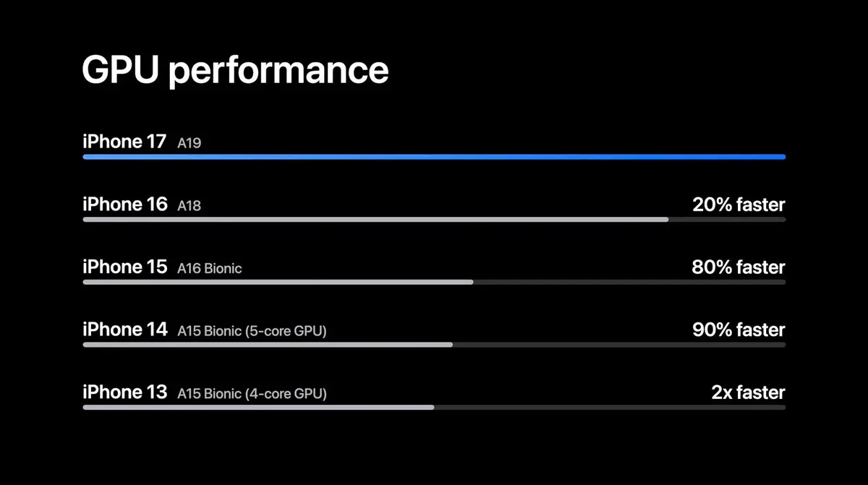The image size is (868, 485).
Task: Click the 2x faster text
Action: (x=748, y=392)
